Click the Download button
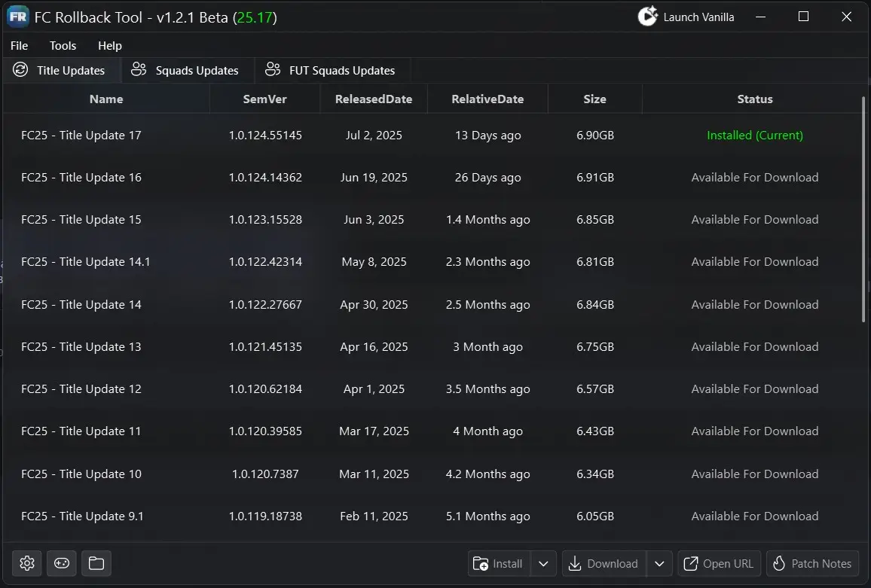Image resolution: width=871 pixels, height=588 pixels. [604, 564]
